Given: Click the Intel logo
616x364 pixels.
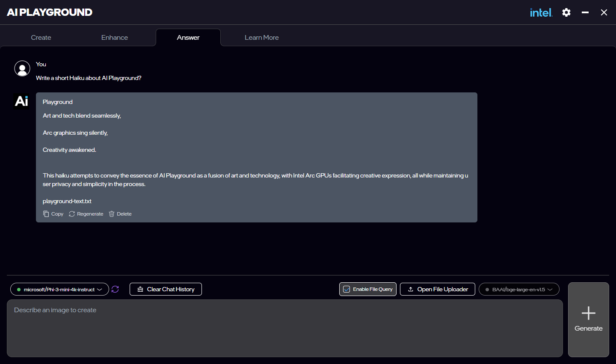Looking at the screenshot, I should click(x=541, y=12).
